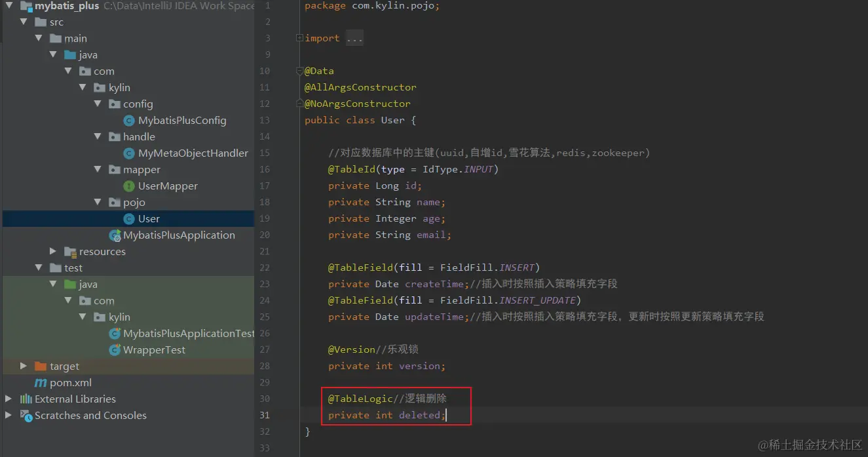Click the src folder icon

click(x=41, y=22)
